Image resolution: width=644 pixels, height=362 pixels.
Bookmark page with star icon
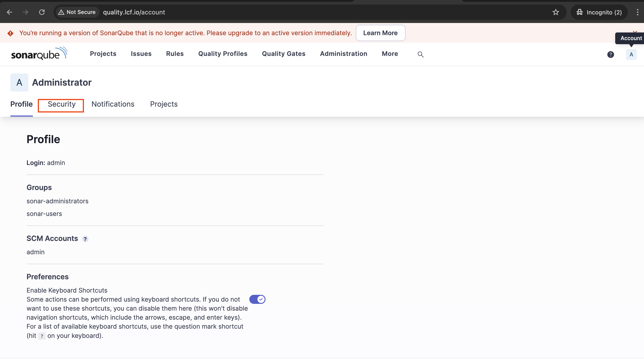556,12
